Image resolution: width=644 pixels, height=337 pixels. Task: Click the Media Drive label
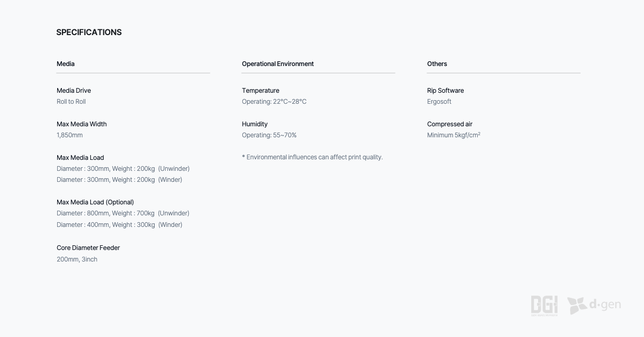[73, 91]
